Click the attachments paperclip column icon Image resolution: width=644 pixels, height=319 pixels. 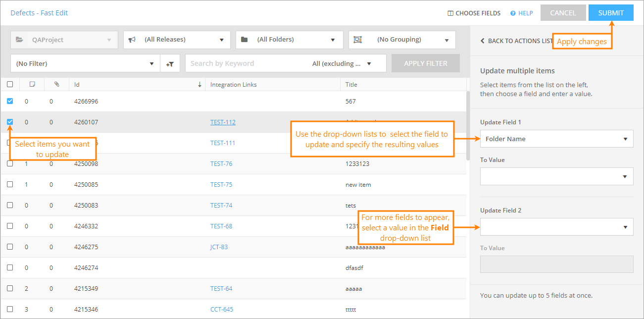point(57,84)
